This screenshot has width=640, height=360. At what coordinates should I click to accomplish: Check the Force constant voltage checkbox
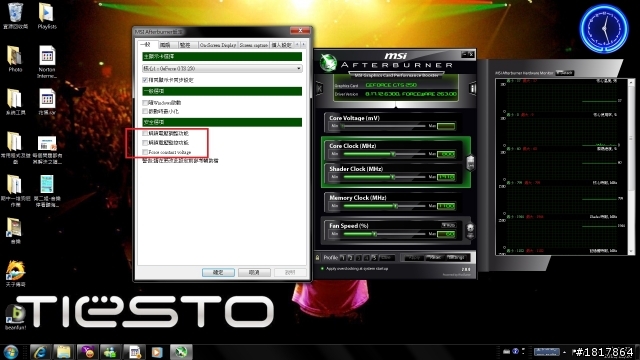coord(145,152)
